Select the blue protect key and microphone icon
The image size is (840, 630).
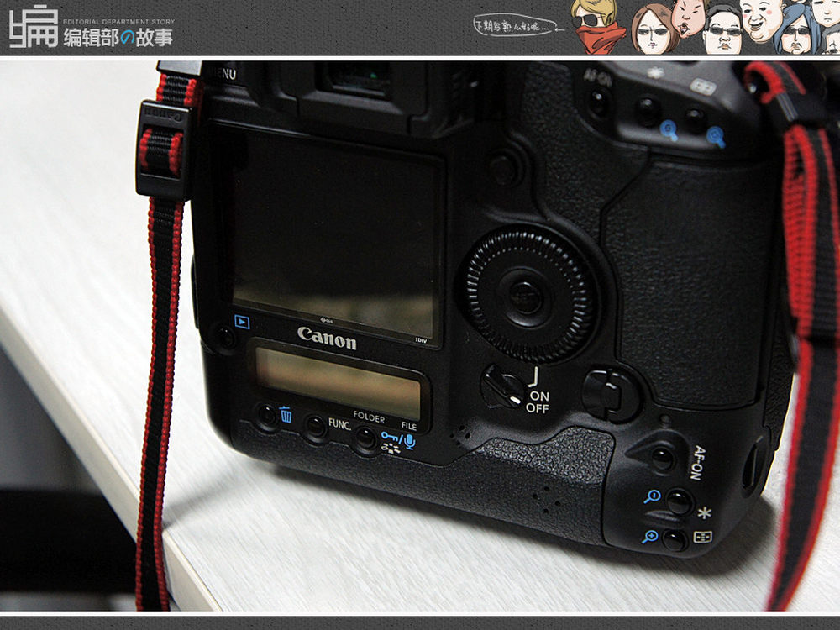398,440
